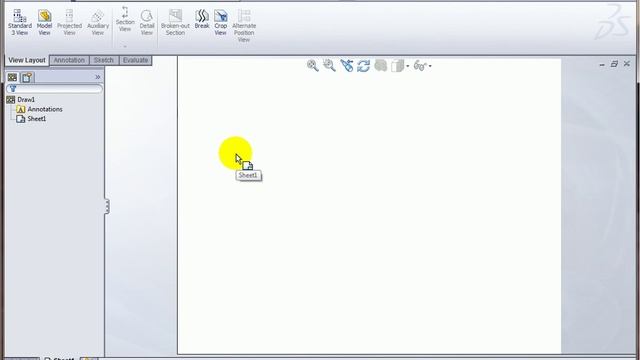
Task: Expand the panel tabs chevron
Action: (98, 77)
